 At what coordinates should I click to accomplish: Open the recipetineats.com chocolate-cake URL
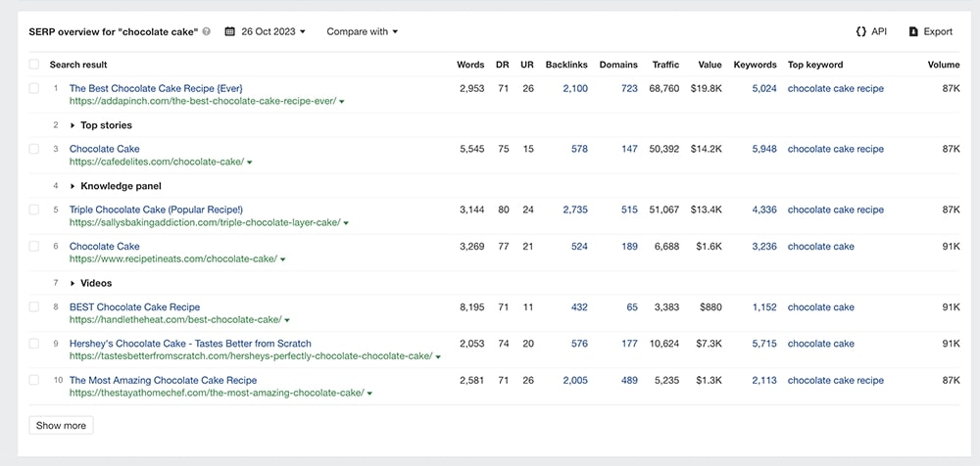click(x=173, y=258)
